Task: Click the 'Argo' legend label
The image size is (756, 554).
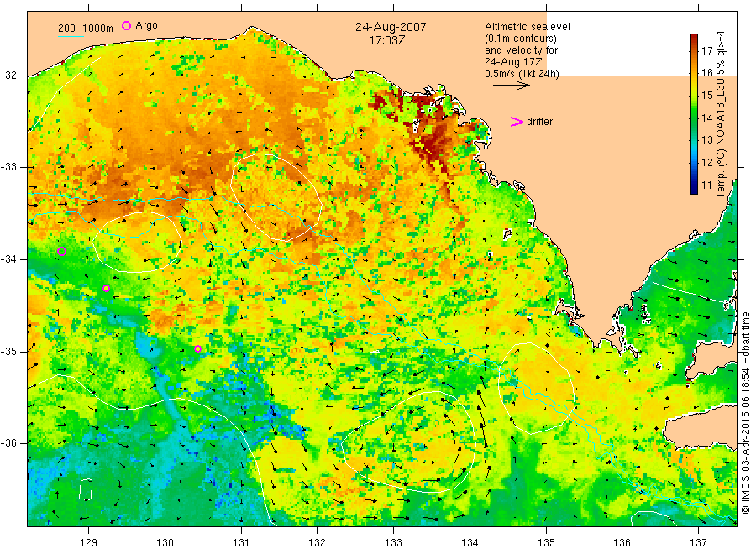Action: coord(146,25)
